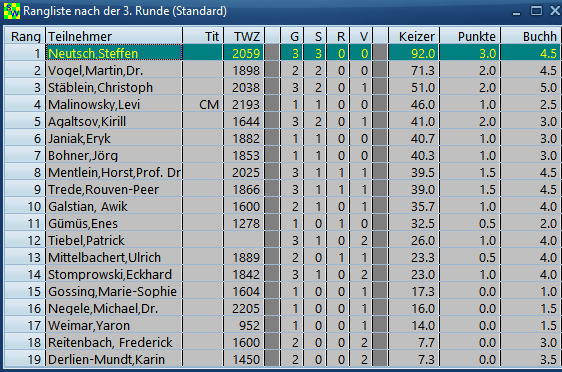The image size is (562, 372).
Task: Select participant Mentlein,Horst,Prof. Dr
Action: point(114,172)
